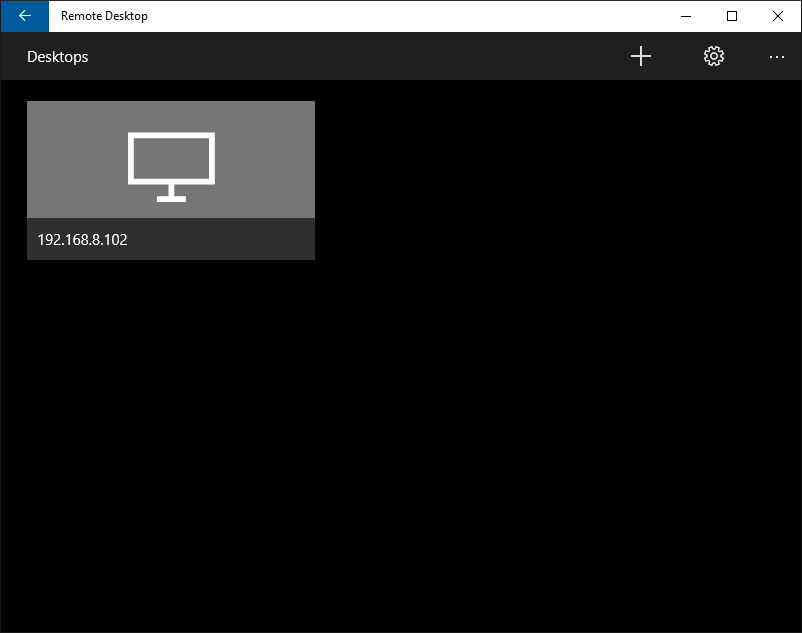Return to previous screen with back button

[x=24, y=16]
